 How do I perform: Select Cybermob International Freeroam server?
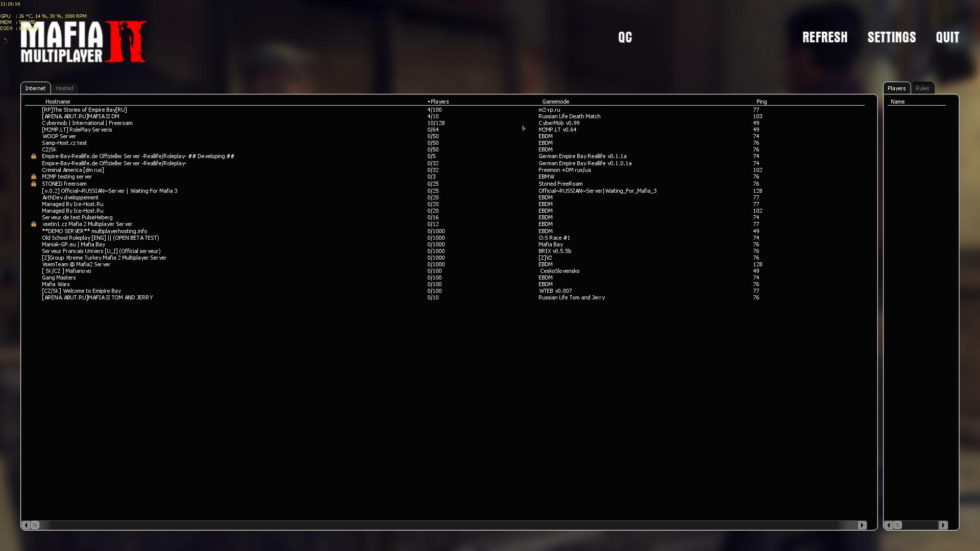click(87, 123)
